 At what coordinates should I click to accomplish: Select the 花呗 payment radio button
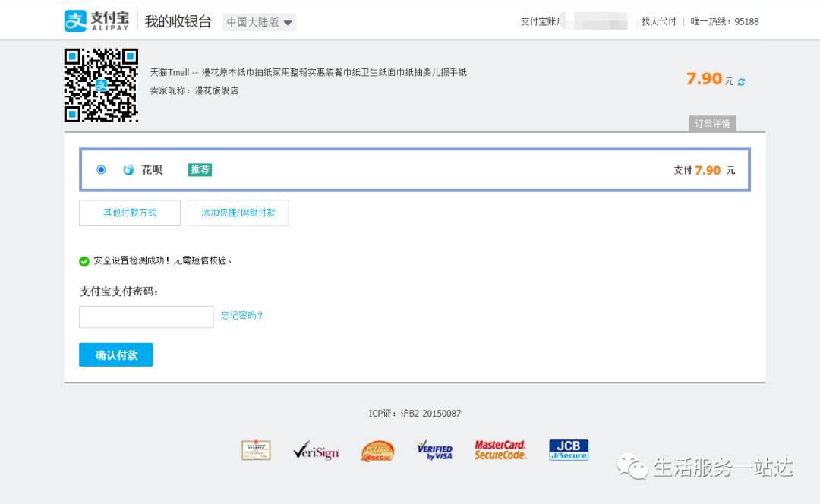101,170
